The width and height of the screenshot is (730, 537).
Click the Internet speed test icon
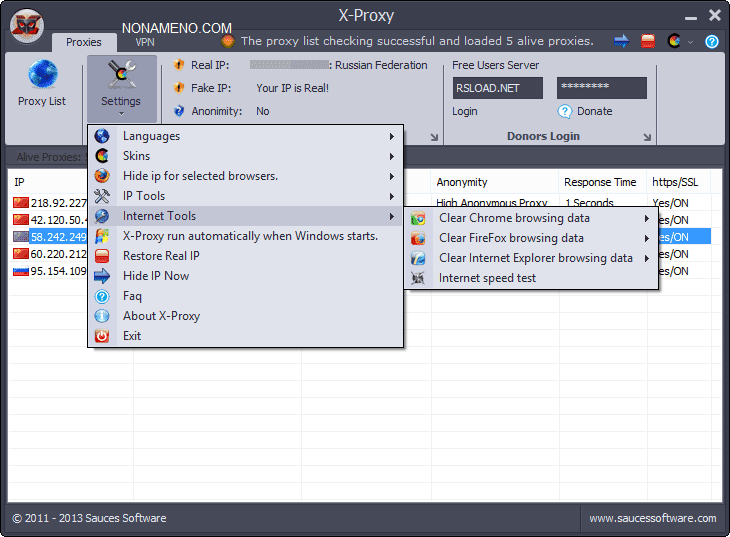[419, 278]
